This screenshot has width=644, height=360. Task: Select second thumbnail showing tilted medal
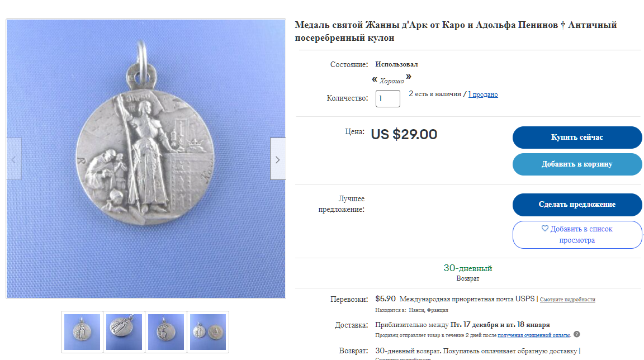tap(124, 331)
